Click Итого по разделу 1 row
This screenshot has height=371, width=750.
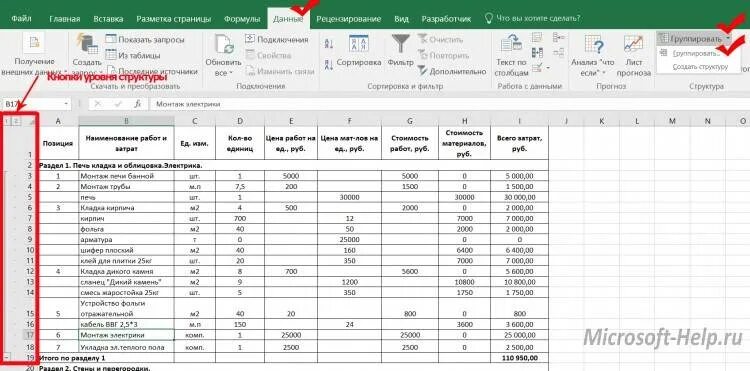pos(293,357)
